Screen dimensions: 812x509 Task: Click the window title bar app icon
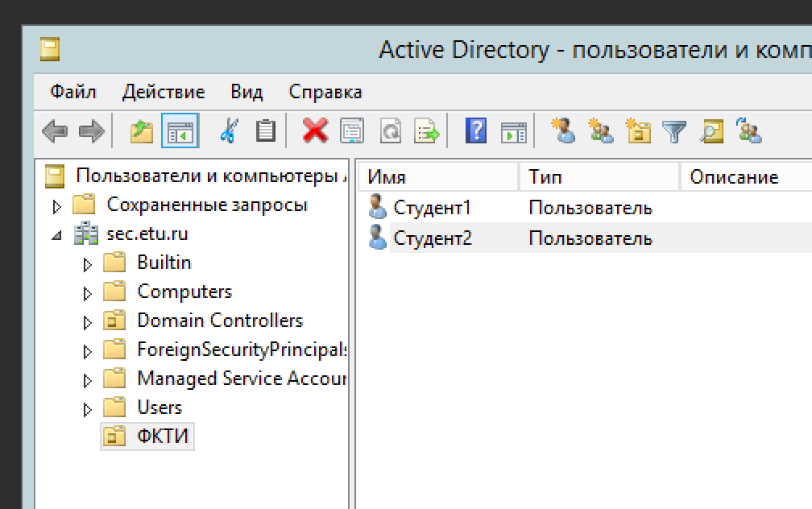coord(50,49)
